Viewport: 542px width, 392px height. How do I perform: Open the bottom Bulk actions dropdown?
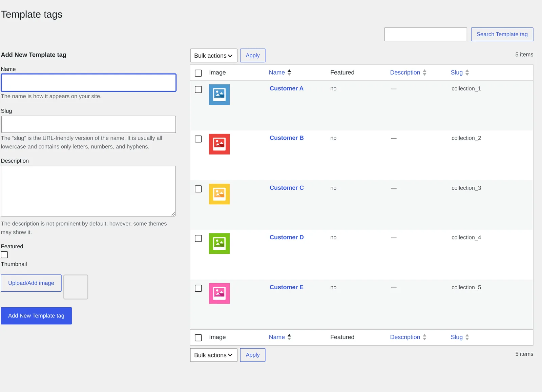click(214, 355)
